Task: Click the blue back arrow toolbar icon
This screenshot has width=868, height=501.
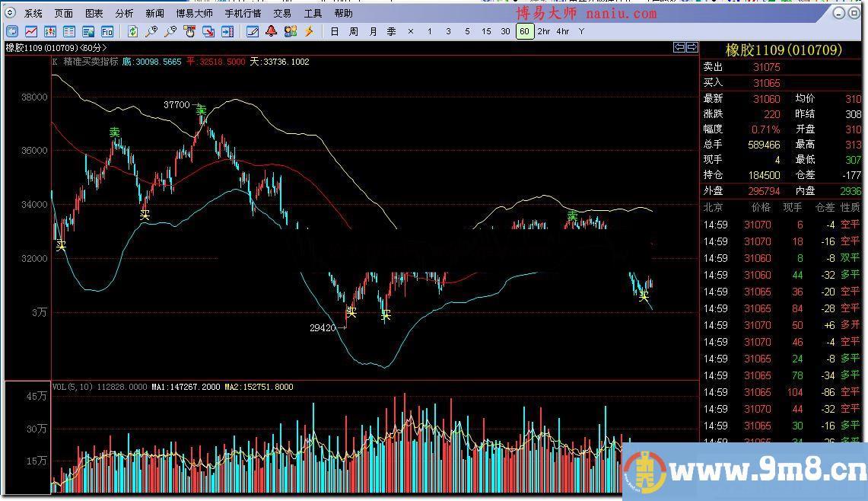Action: (12, 31)
